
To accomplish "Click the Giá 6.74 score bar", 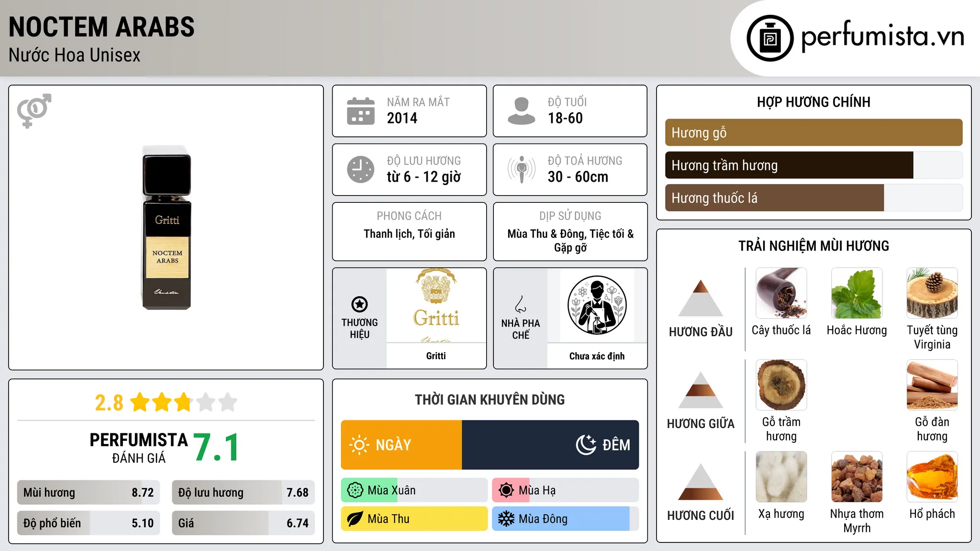I will click(243, 523).
